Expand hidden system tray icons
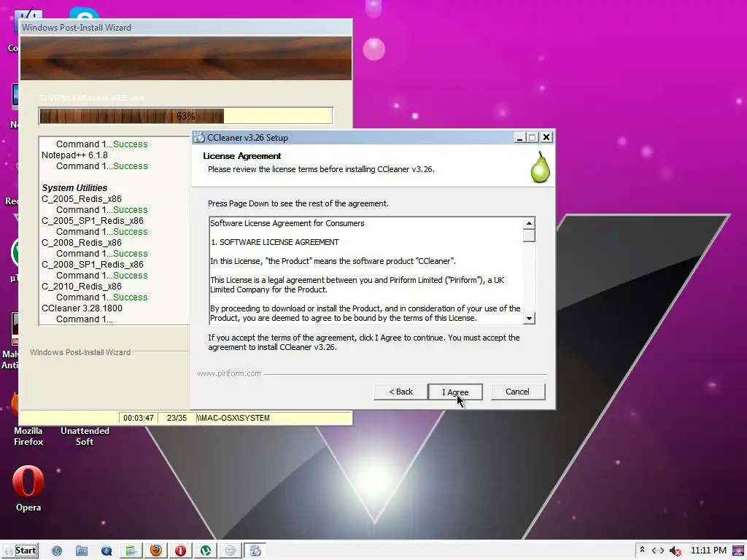The height and width of the screenshot is (560, 747). point(642,550)
